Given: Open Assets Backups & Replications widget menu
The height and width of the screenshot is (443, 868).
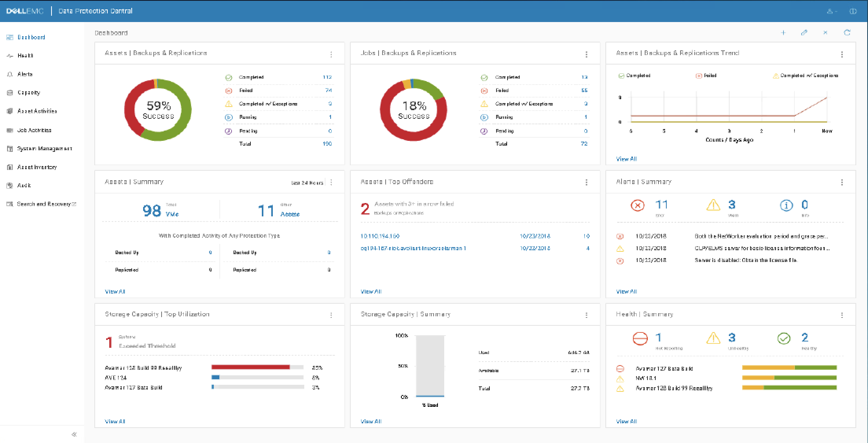Looking at the screenshot, I should pyautogui.click(x=331, y=54).
